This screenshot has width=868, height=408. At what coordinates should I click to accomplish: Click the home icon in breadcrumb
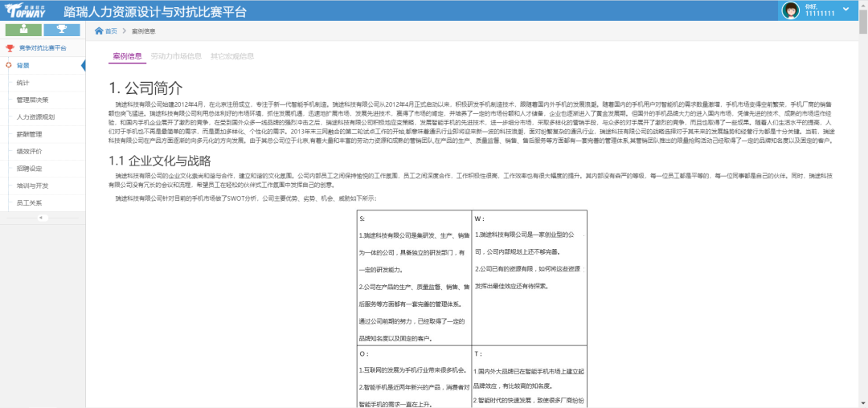[x=99, y=31]
